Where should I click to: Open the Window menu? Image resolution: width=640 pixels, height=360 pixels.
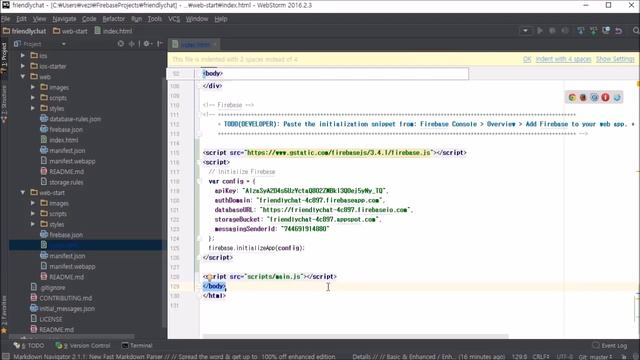click(197, 19)
